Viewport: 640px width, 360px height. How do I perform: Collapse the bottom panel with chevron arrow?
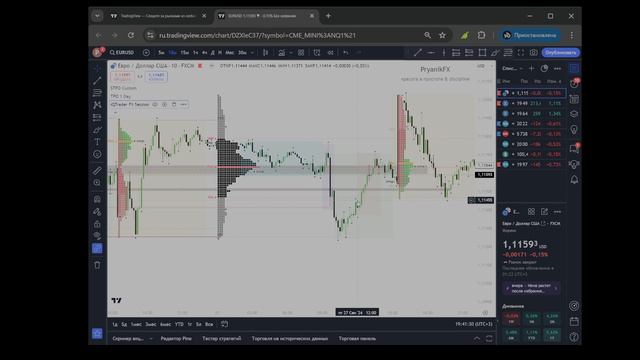click(477, 339)
